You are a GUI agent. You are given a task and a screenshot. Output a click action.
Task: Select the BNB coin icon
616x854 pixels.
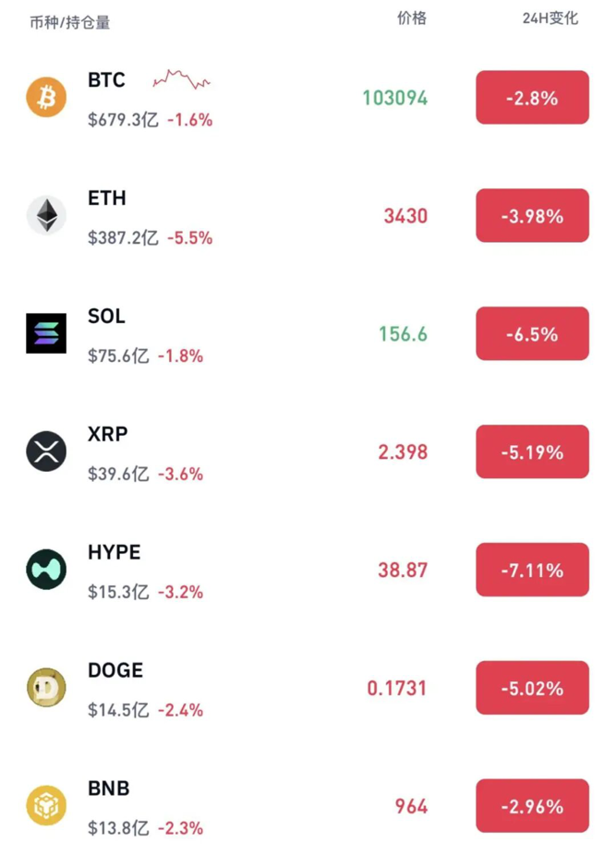pyautogui.click(x=46, y=806)
